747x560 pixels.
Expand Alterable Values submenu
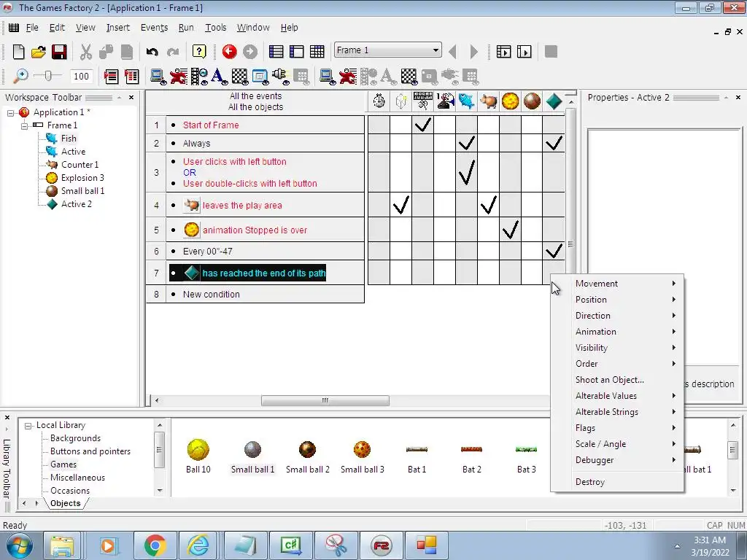(617, 396)
